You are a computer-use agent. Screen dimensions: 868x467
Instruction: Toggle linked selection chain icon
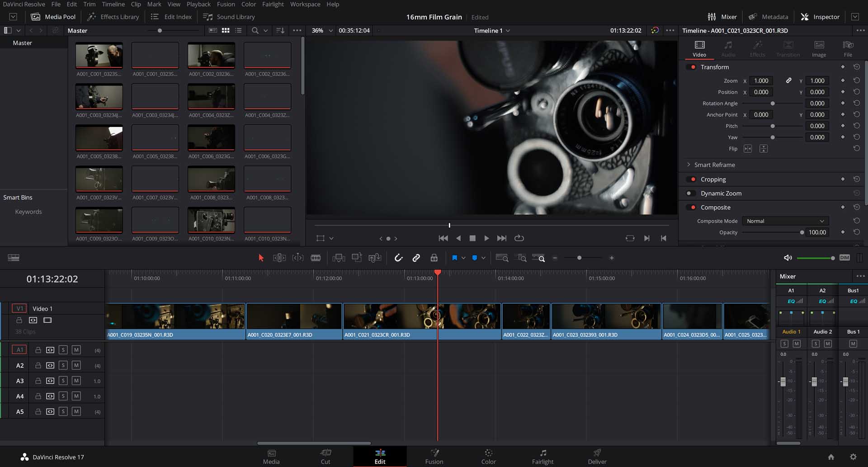[416, 258]
